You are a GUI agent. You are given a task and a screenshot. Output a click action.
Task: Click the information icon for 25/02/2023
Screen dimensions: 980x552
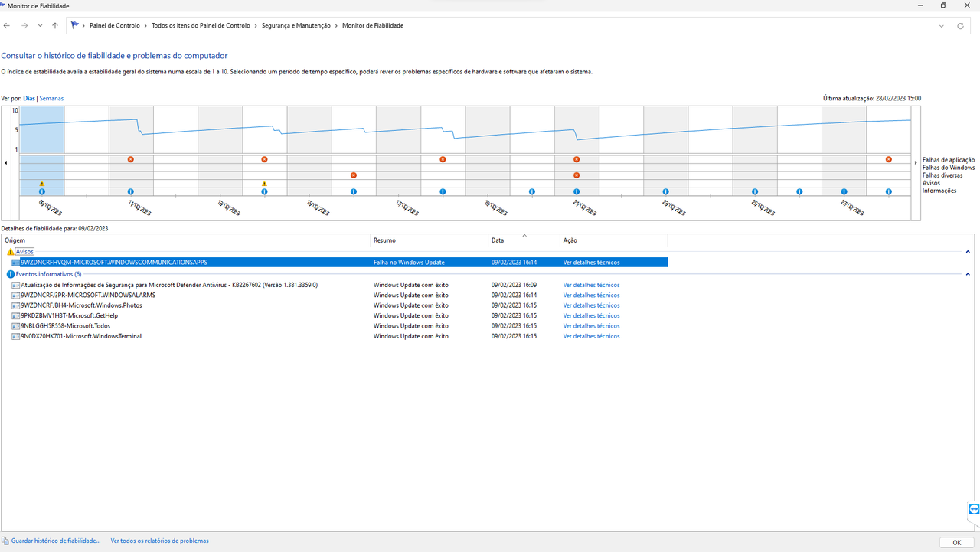pos(755,191)
